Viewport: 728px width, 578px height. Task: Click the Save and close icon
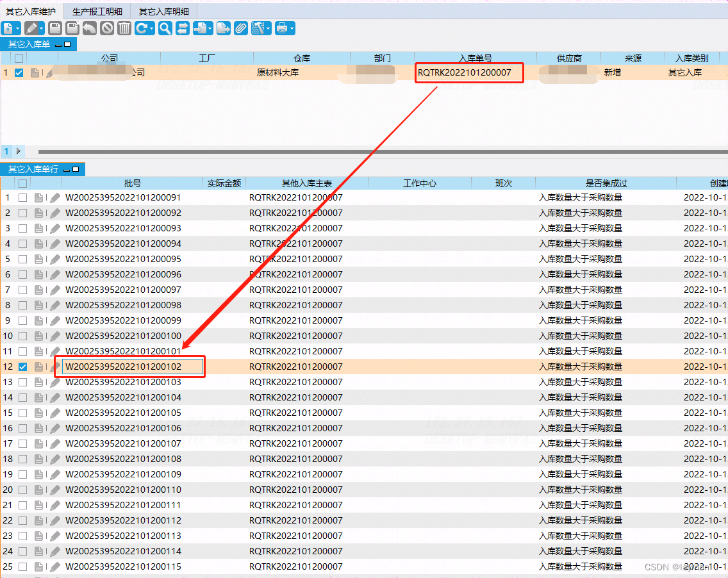[72, 28]
